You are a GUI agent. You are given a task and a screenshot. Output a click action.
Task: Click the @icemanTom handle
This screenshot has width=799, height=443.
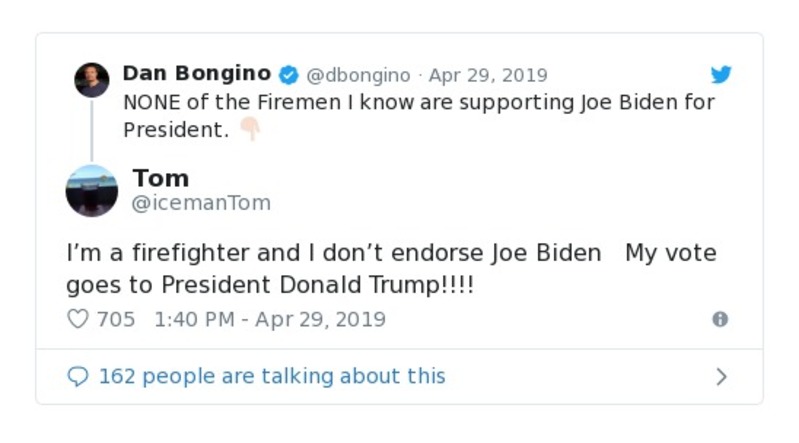pyautogui.click(x=201, y=203)
